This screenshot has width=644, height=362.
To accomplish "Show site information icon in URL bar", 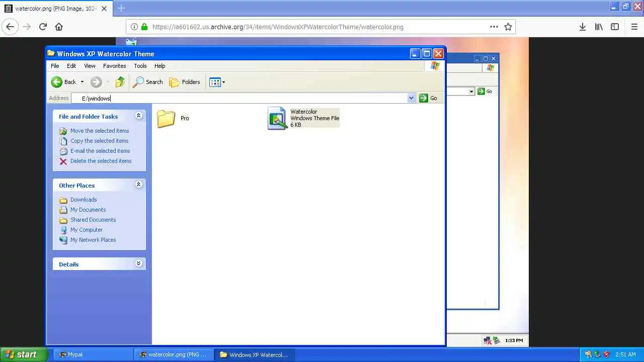I will (x=134, y=27).
